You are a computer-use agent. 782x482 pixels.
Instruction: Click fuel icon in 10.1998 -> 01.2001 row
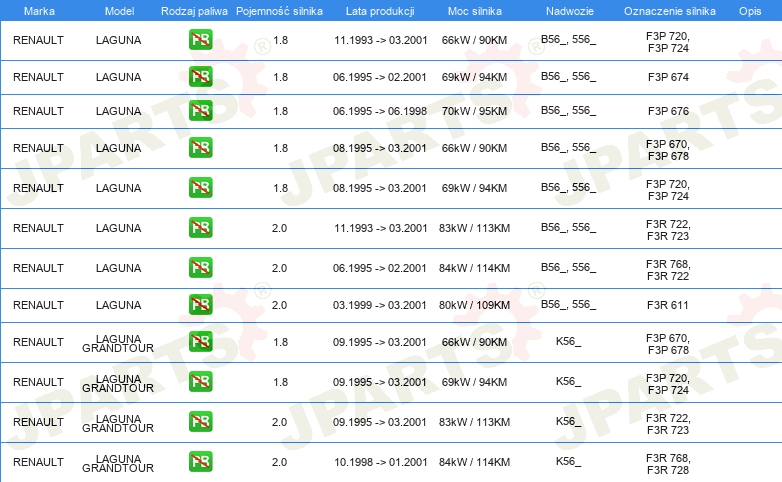pyautogui.click(x=200, y=462)
